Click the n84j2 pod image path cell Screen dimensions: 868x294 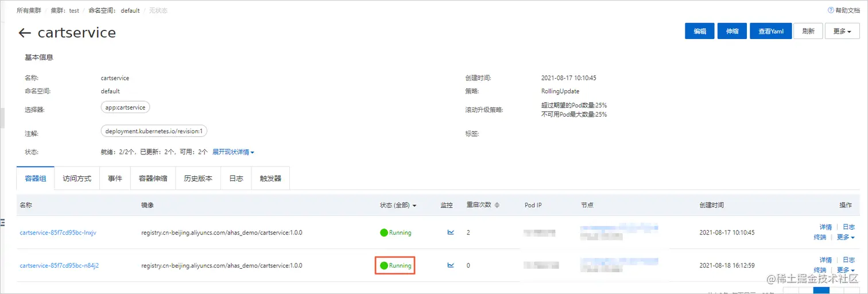[222, 265]
